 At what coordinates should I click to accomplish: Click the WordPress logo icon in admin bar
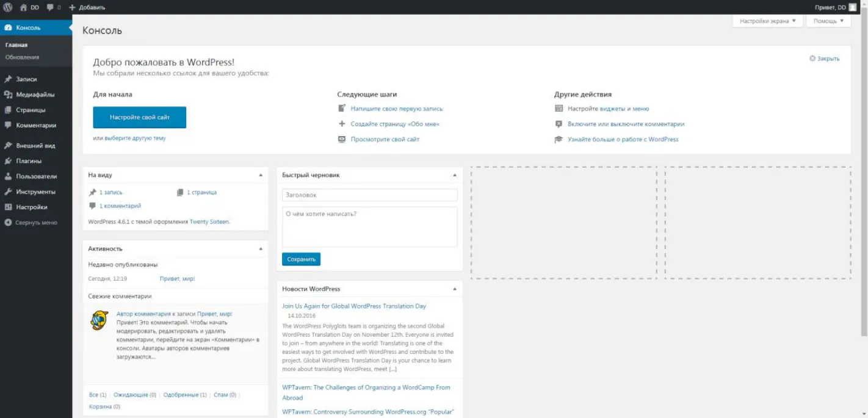pos(8,7)
